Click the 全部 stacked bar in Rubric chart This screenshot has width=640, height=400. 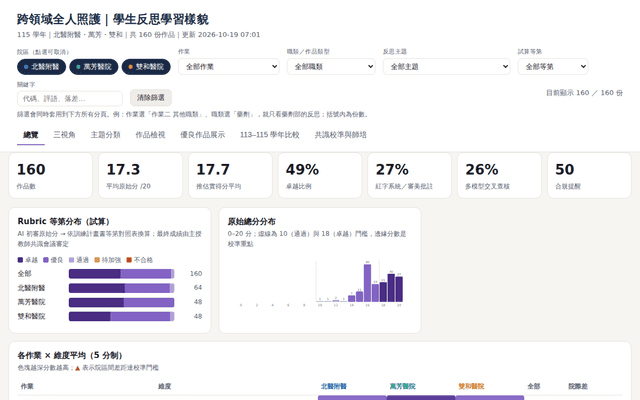tap(122, 273)
